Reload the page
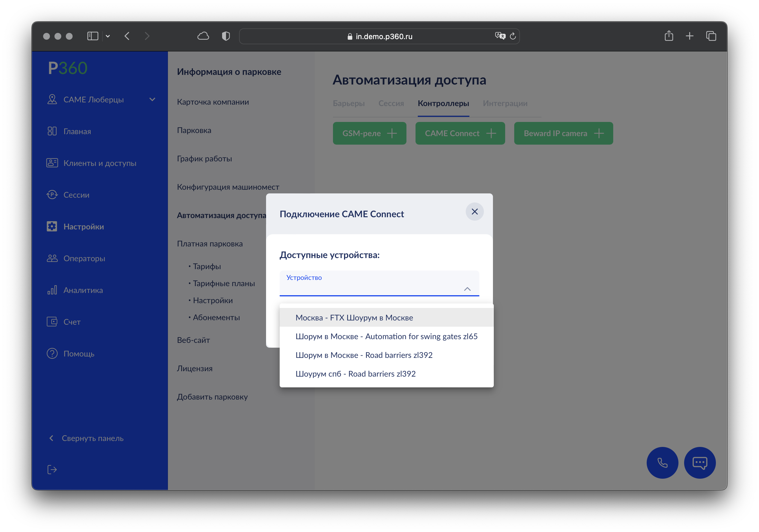 point(513,36)
